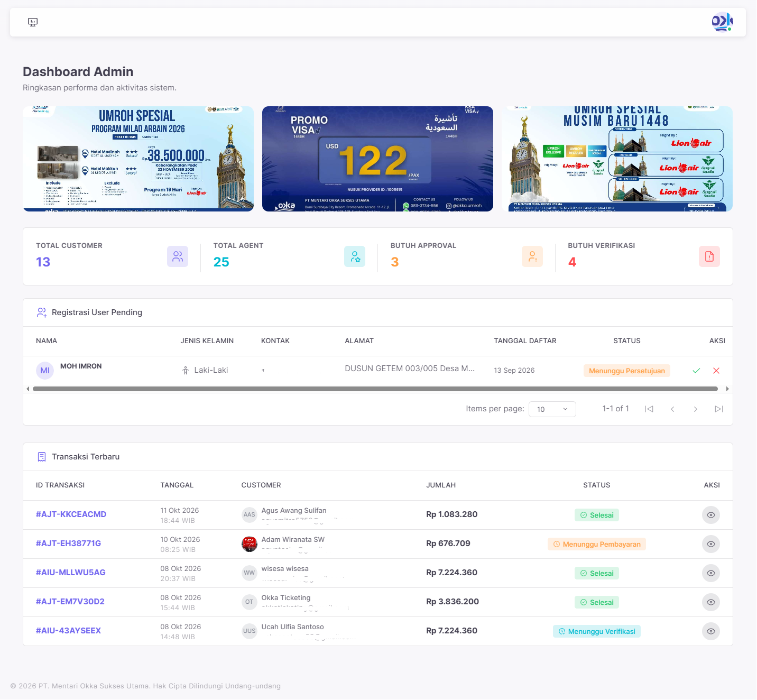
Task: Click the ID TRANSAKSI column header
Action: [x=60, y=485]
